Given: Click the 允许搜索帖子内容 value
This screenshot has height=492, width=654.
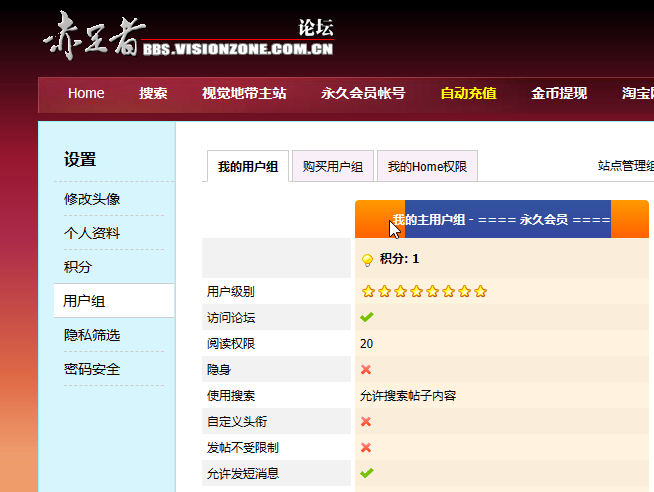Looking at the screenshot, I should pyautogui.click(x=408, y=395).
